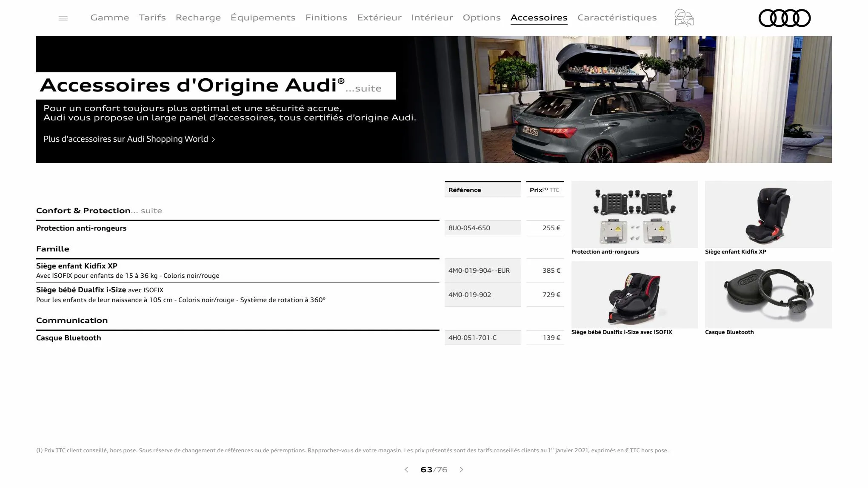This screenshot has height=488, width=868.
Task: Click the Prix TTC column header
Action: point(545,190)
